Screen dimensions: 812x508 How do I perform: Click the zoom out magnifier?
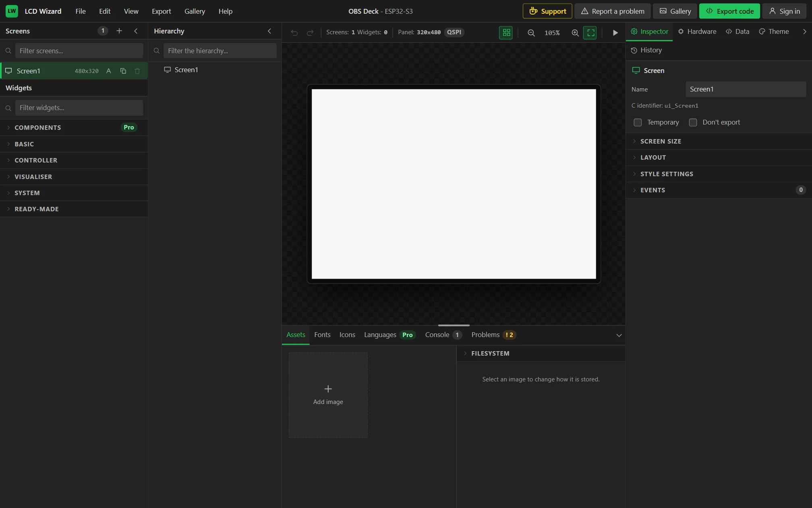point(531,33)
